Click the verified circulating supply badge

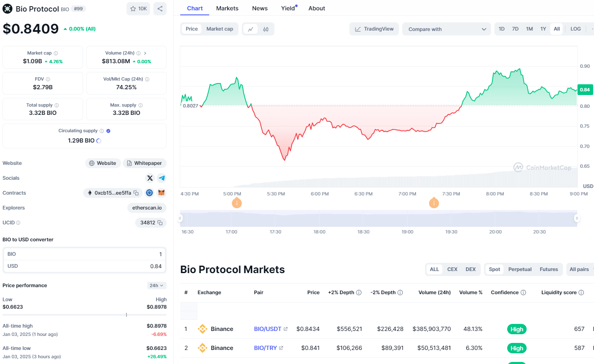coord(108,131)
